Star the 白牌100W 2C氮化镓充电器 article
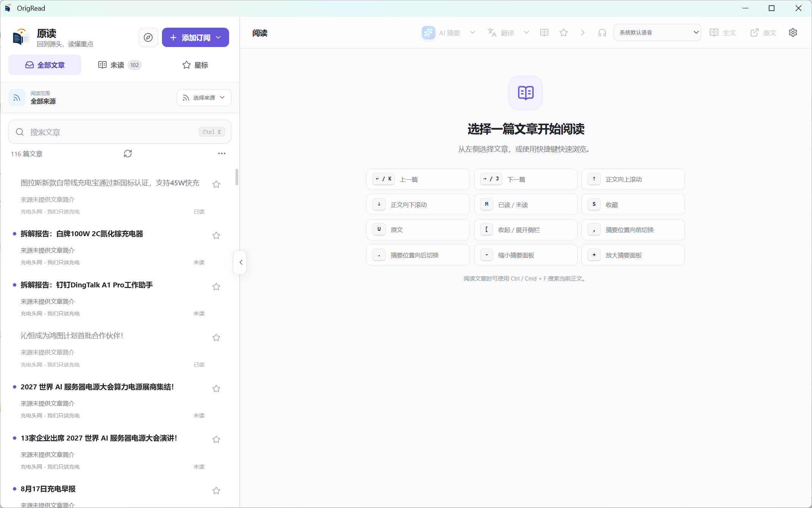 tap(216, 235)
